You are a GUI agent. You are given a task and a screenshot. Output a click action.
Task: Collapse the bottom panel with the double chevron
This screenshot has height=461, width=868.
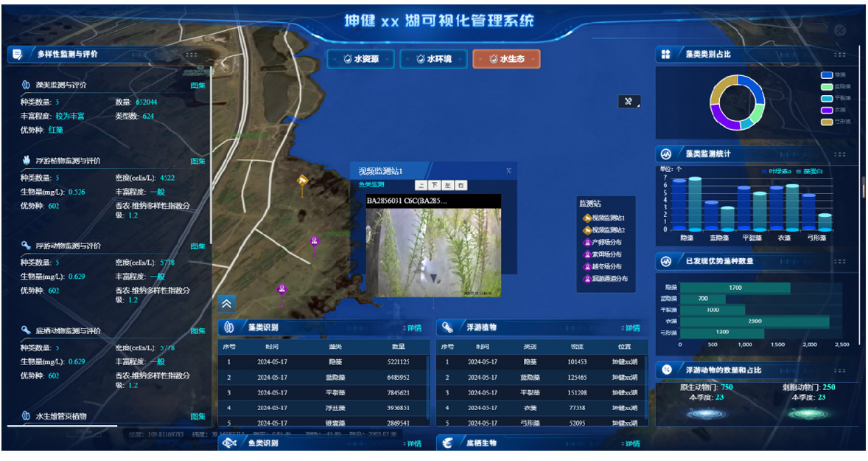click(x=227, y=302)
